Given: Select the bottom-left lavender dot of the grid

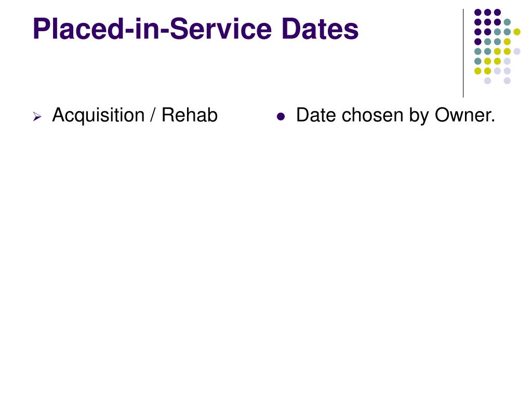Looking at the screenshot, I should tap(487, 81).
